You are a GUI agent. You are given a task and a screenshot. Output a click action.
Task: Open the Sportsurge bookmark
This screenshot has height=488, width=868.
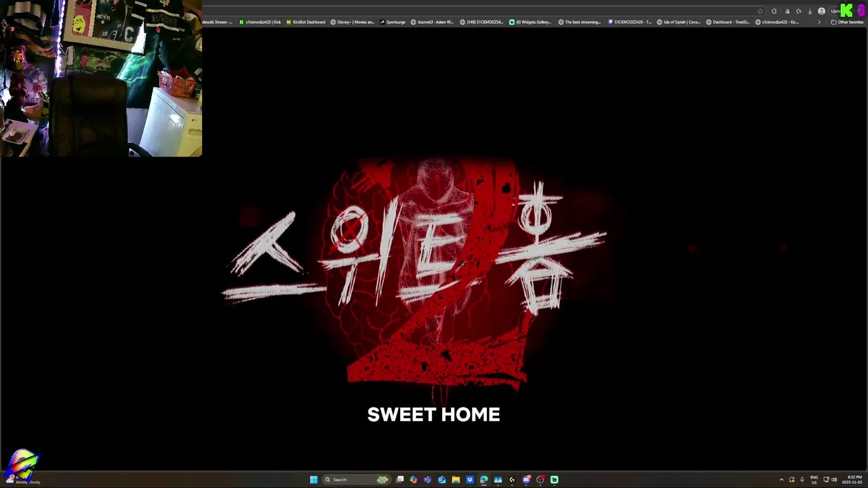click(393, 22)
